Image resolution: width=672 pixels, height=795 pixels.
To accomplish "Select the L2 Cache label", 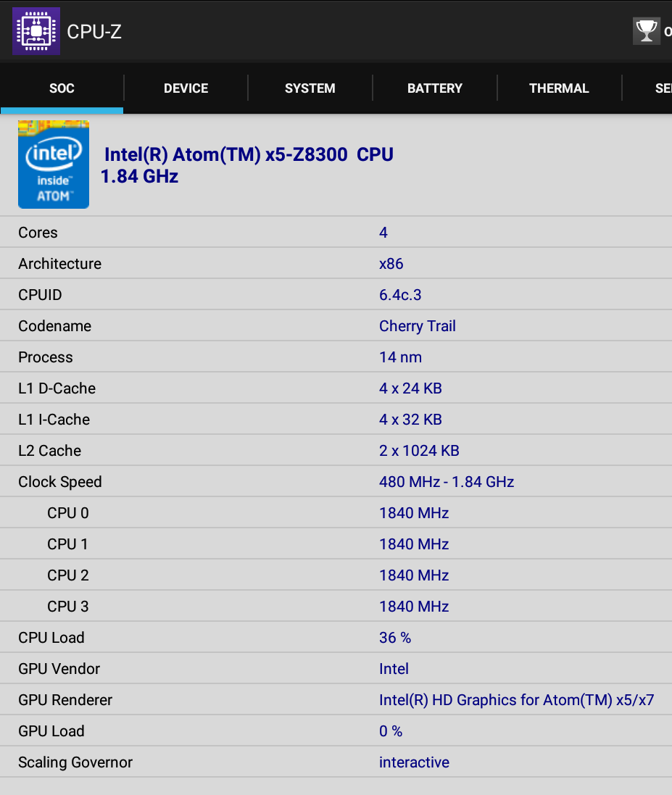I will coord(50,451).
